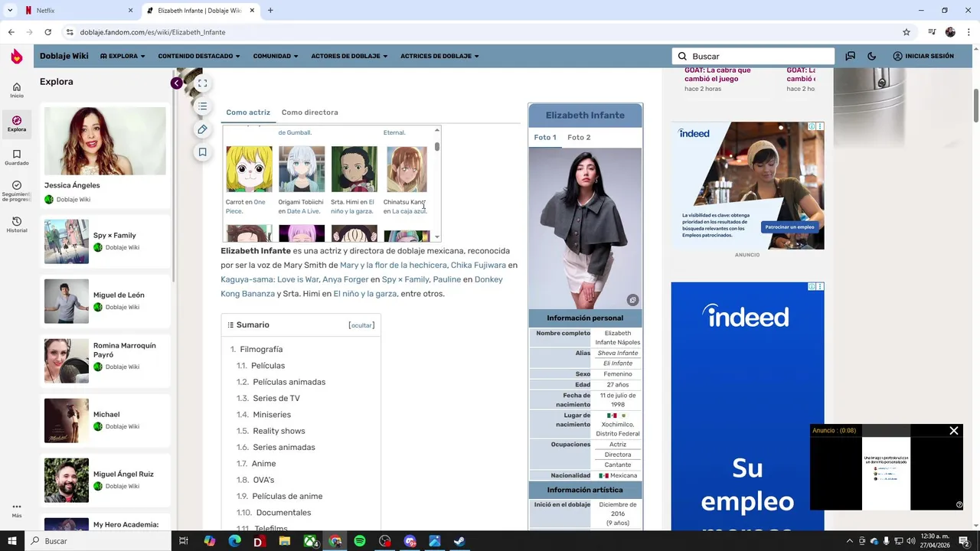The image size is (980, 551).
Task: Click the search magnifier icon
Action: (x=682, y=56)
